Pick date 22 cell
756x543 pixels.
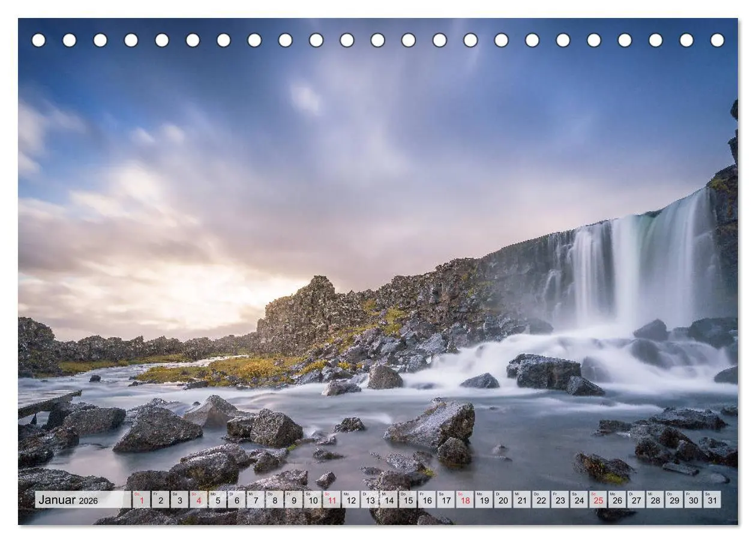[541, 500]
